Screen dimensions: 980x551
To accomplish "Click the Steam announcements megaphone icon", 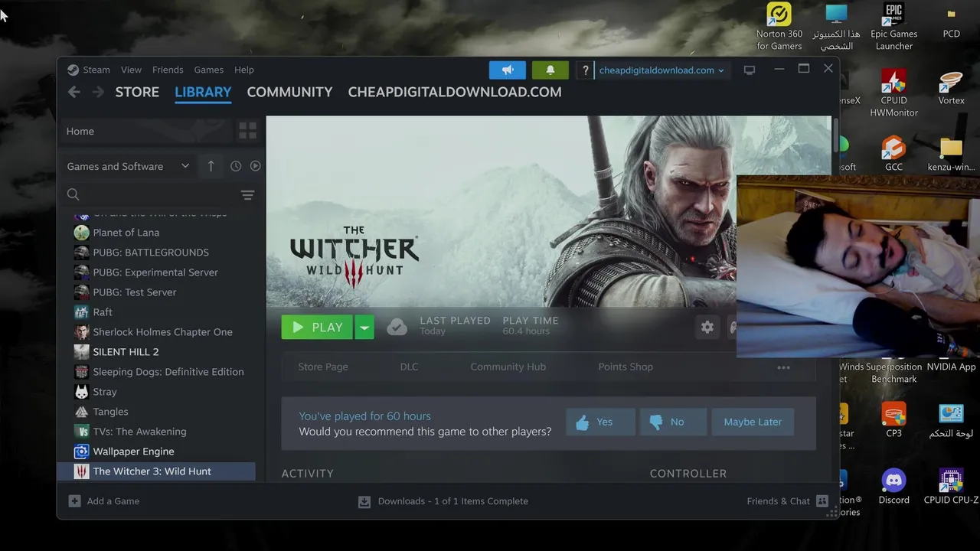I will click(x=508, y=70).
